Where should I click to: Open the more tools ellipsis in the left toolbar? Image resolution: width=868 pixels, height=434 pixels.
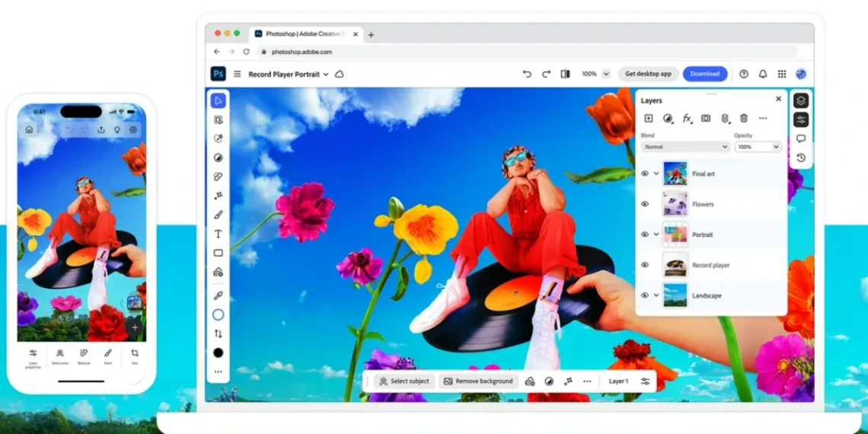pos(218,372)
